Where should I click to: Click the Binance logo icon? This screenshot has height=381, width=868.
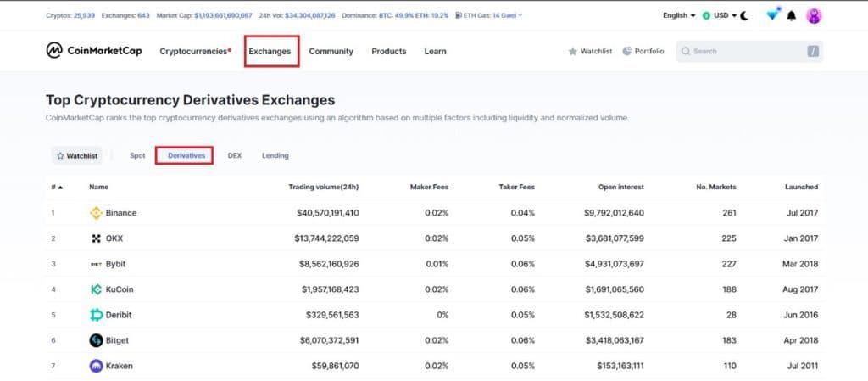97,213
